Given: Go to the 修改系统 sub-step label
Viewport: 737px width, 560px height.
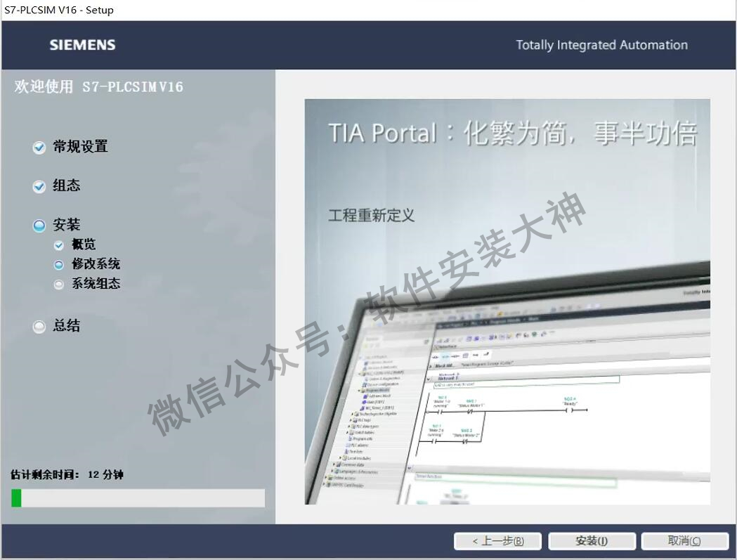Looking at the screenshot, I should tap(96, 263).
